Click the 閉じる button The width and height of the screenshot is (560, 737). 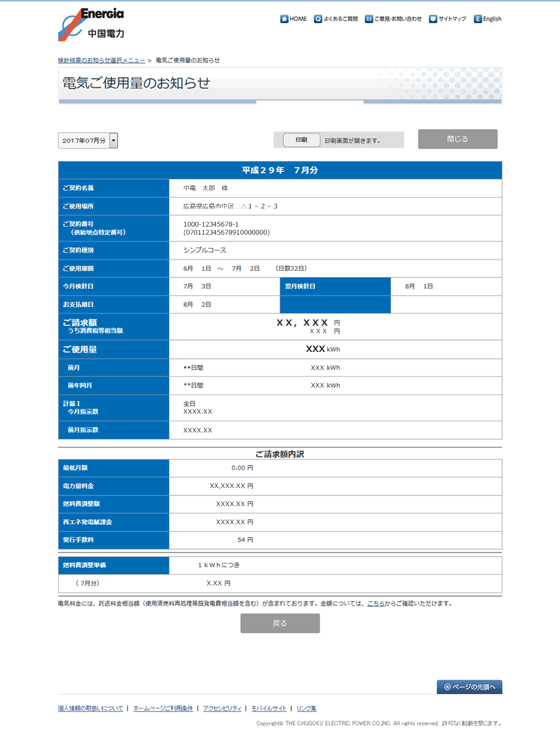(x=458, y=139)
